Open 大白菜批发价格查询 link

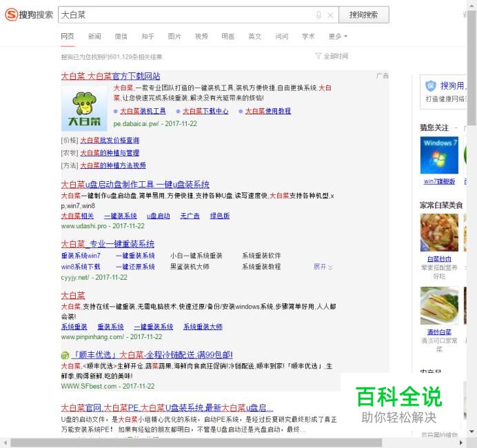point(110,140)
